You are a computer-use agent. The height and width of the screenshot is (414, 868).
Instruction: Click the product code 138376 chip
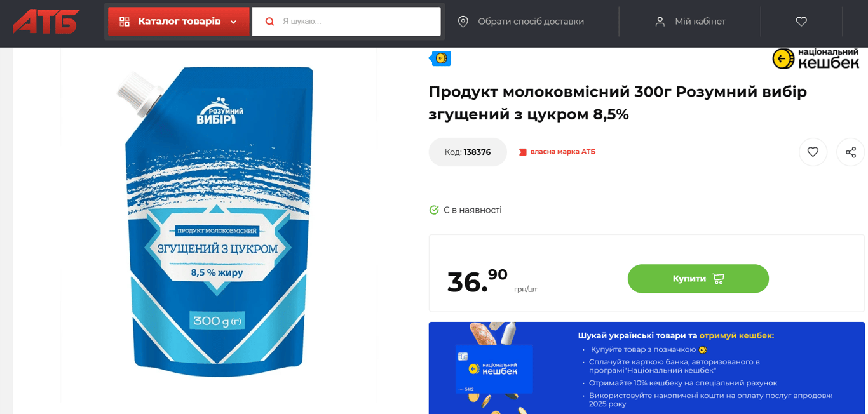[x=468, y=152]
